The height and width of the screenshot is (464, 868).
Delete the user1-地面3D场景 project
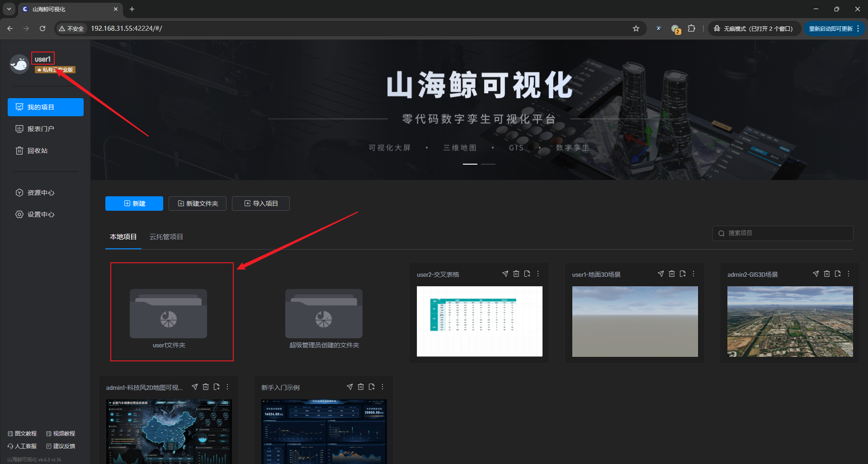[x=672, y=274]
